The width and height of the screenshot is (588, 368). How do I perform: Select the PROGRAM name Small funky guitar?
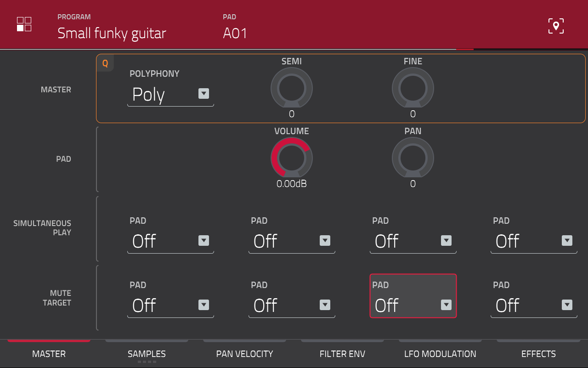pyautogui.click(x=112, y=34)
